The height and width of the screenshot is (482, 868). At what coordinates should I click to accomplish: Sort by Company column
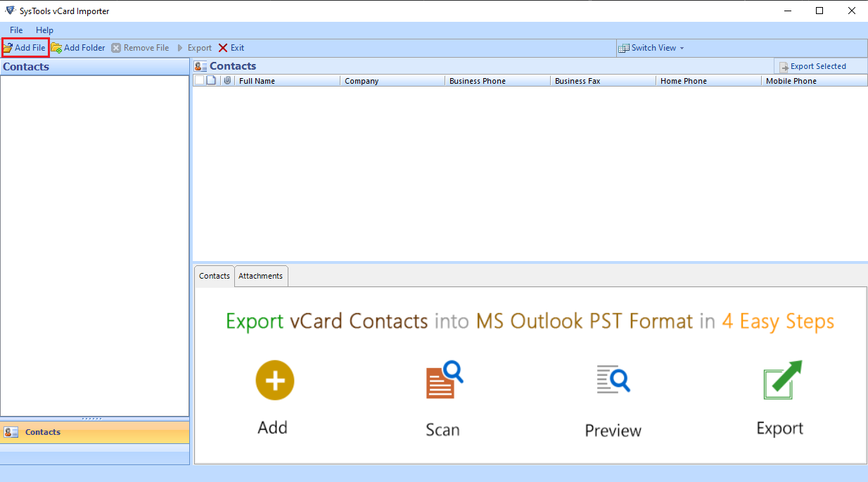(x=393, y=81)
